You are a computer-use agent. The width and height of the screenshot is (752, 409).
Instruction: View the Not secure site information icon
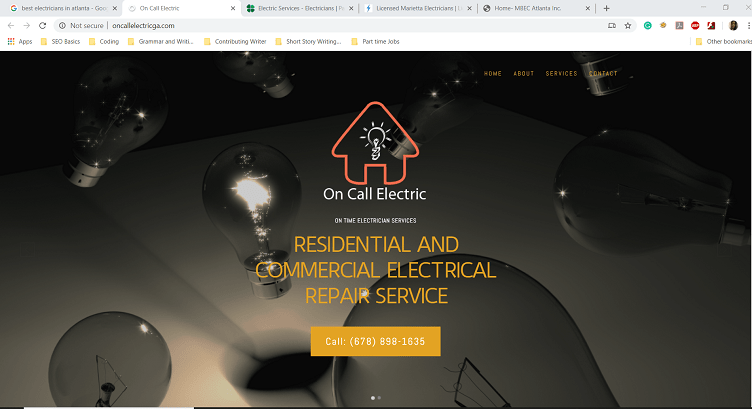click(x=62, y=26)
